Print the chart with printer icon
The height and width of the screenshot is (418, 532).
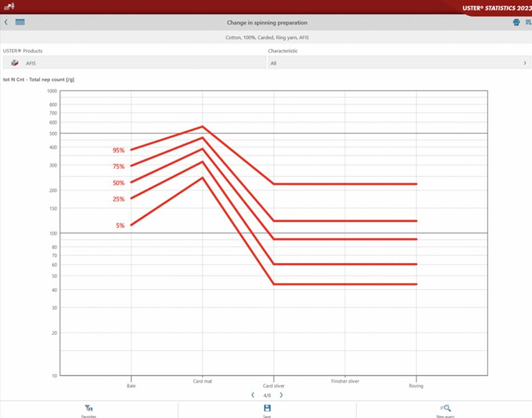click(x=516, y=22)
